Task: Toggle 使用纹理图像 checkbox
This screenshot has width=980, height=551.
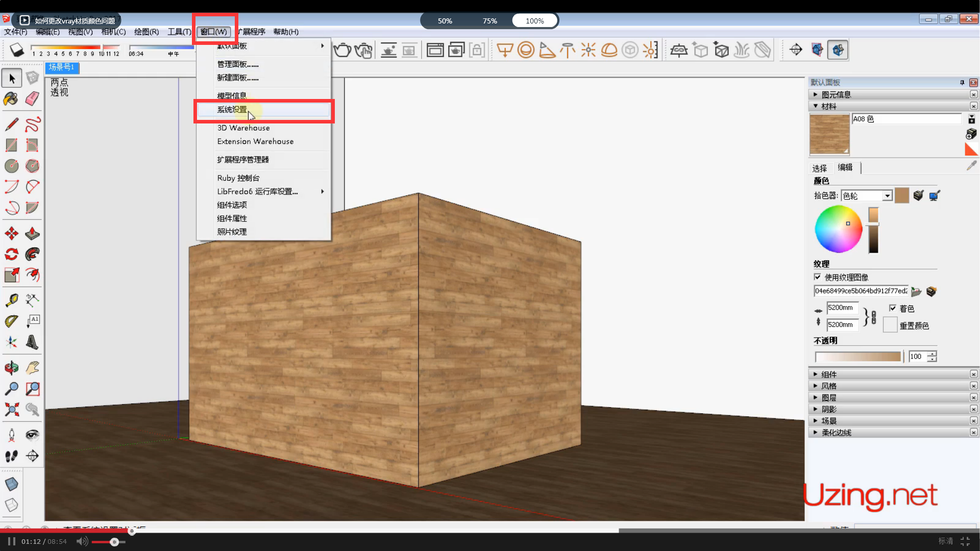Action: click(x=818, y=277)
